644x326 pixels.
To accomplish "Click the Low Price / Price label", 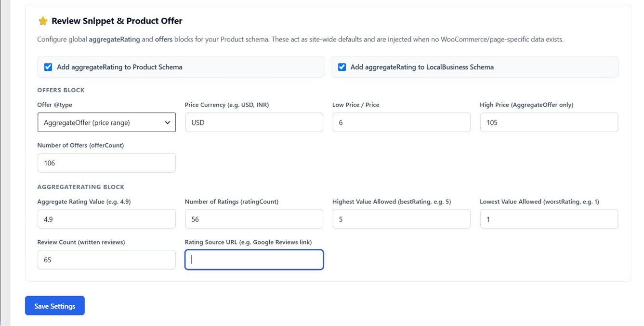I will click(356, 105).
